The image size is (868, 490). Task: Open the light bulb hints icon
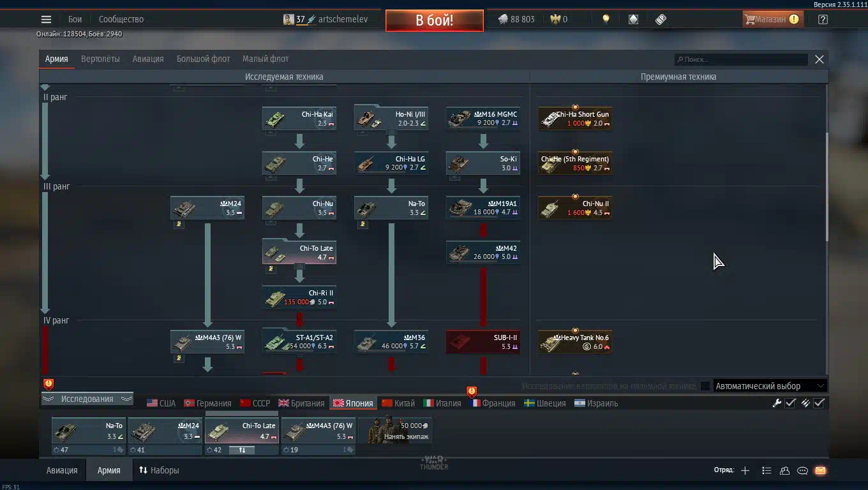point(606,19)
